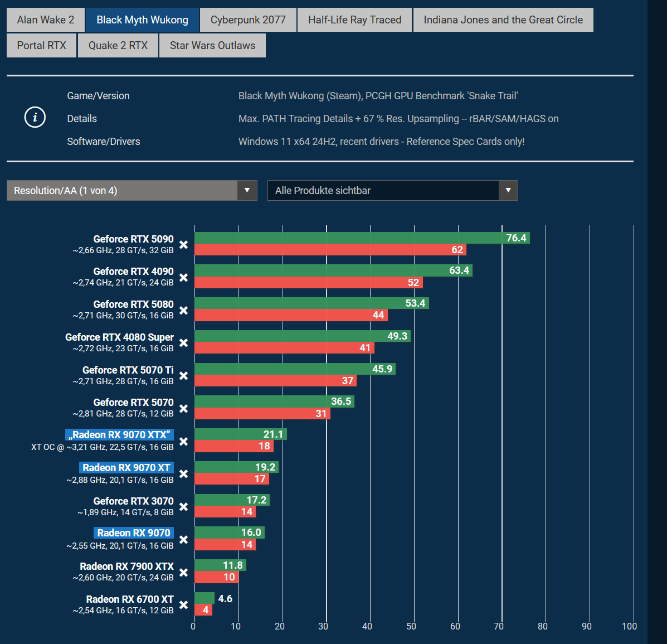Click the green 53.4 bar for RTX 5080
667x644 pixels.
click(x=312, y=303)
